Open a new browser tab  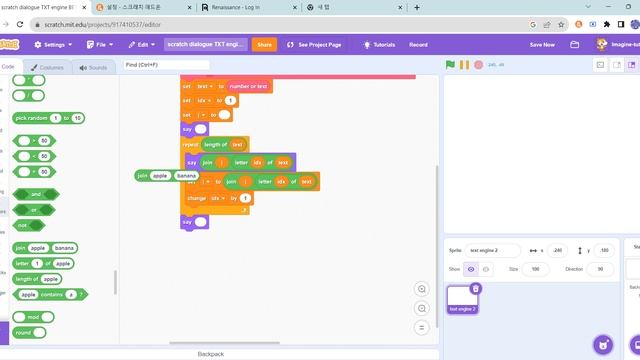417,7
